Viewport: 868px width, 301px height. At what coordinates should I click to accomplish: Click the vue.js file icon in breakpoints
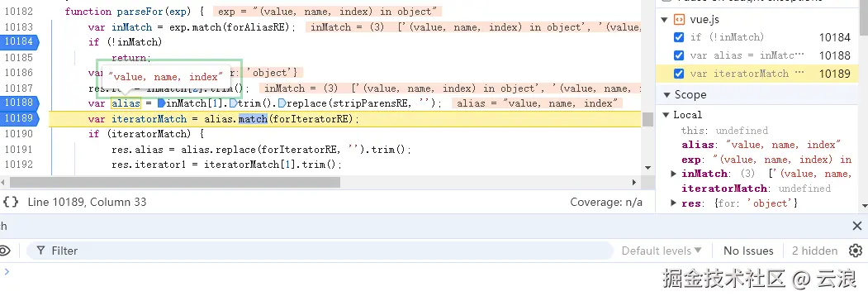pyautogui.click(x=679, y=20)
